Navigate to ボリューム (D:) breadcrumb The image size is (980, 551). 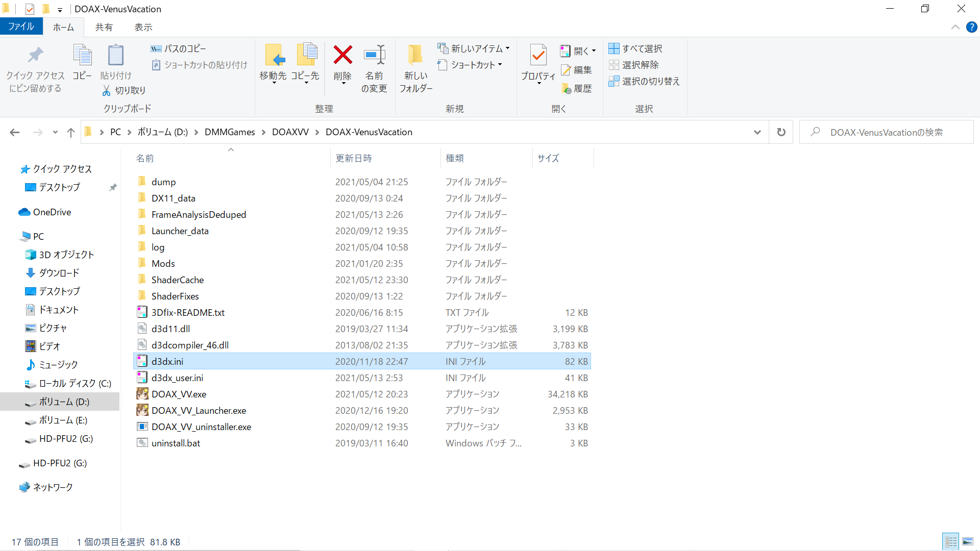pyautogui.click(x=162, y=132)
